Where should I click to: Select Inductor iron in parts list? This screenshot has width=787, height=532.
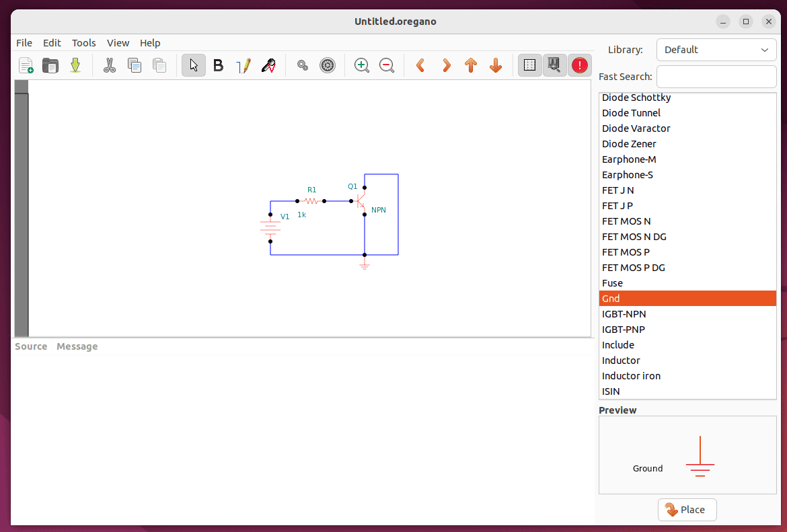point(687,377)
